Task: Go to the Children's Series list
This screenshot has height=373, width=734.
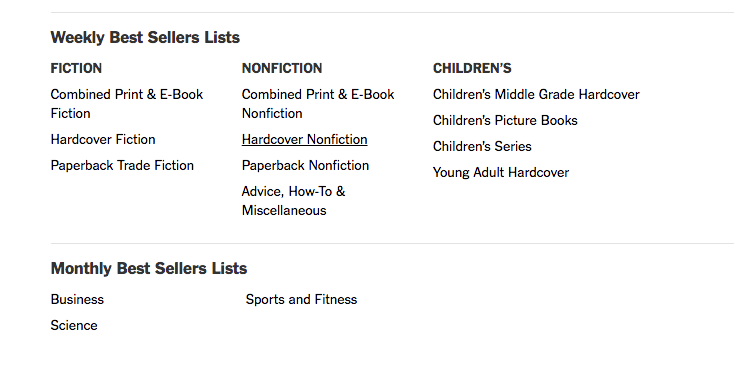Action: pyautogui.click(x=482, y=146)
